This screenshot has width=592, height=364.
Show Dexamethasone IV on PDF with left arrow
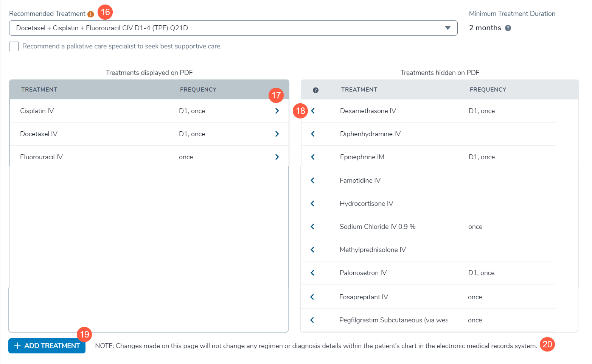click(x=313, y=111)
